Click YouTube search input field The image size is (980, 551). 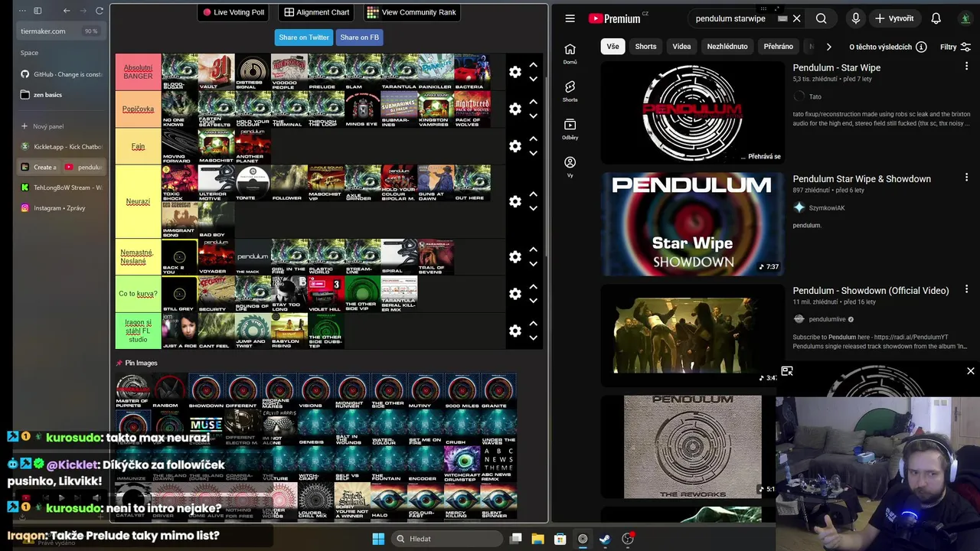point(731,18)
